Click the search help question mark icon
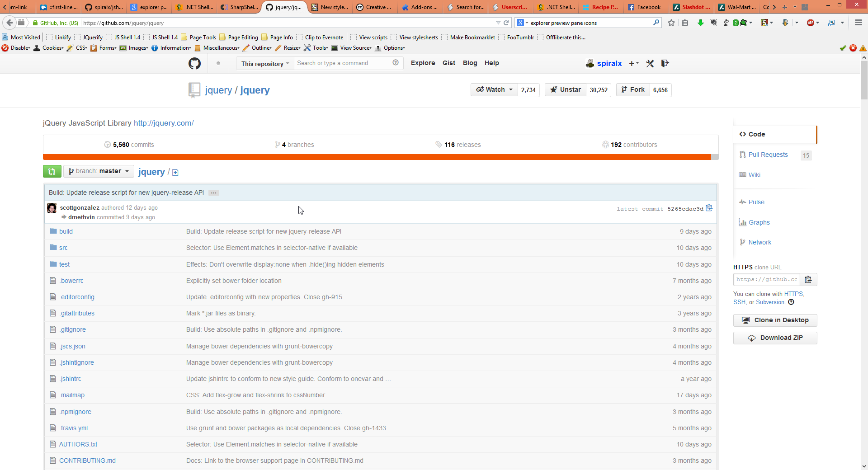The width and height of the screenshot is (868, 470). coord(396,63)
